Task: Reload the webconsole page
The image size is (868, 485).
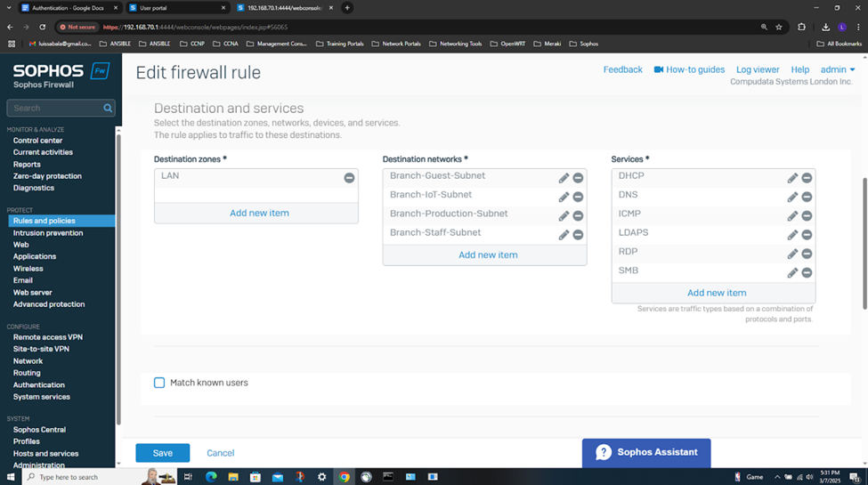Action: coord(42,27)
